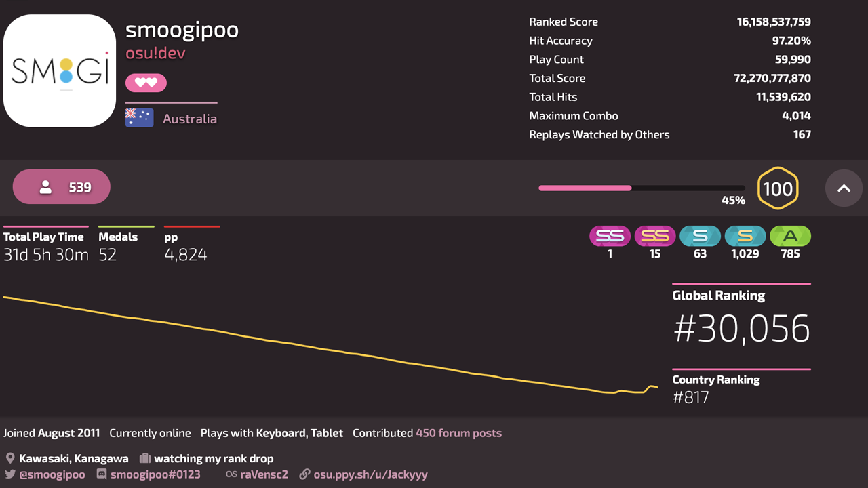Click the silver SS rank badge

[610, 236]
